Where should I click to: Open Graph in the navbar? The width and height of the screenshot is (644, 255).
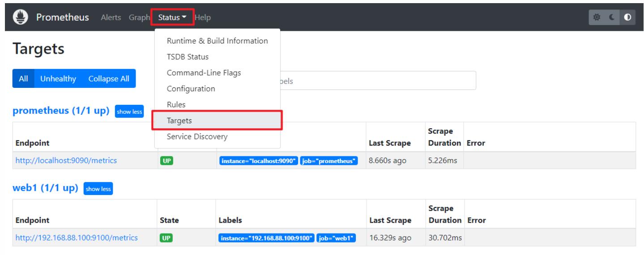coord(139,17)
